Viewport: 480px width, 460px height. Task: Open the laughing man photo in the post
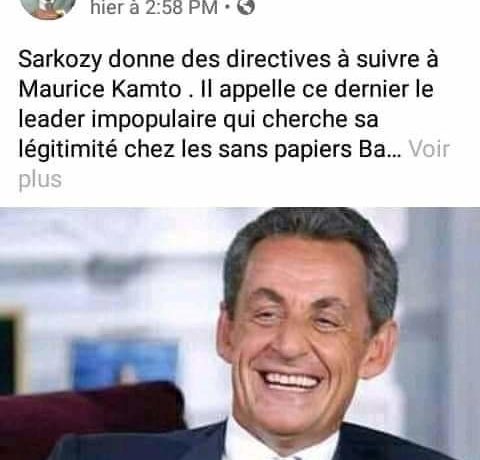coord(240,334)
